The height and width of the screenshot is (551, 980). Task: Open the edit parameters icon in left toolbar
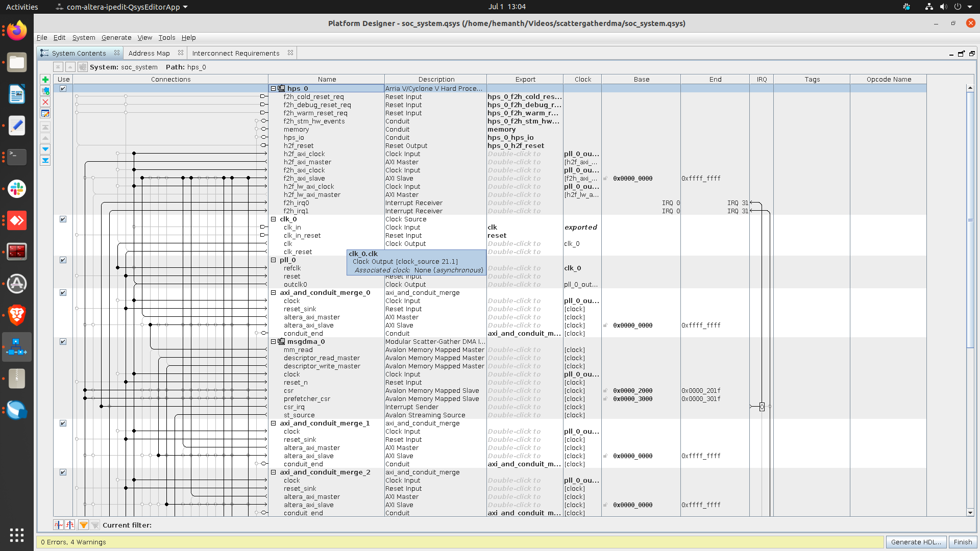[45, 113]
